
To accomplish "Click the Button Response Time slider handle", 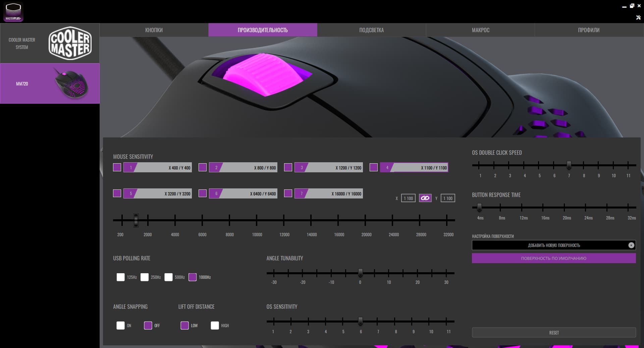I will [479, 207].
